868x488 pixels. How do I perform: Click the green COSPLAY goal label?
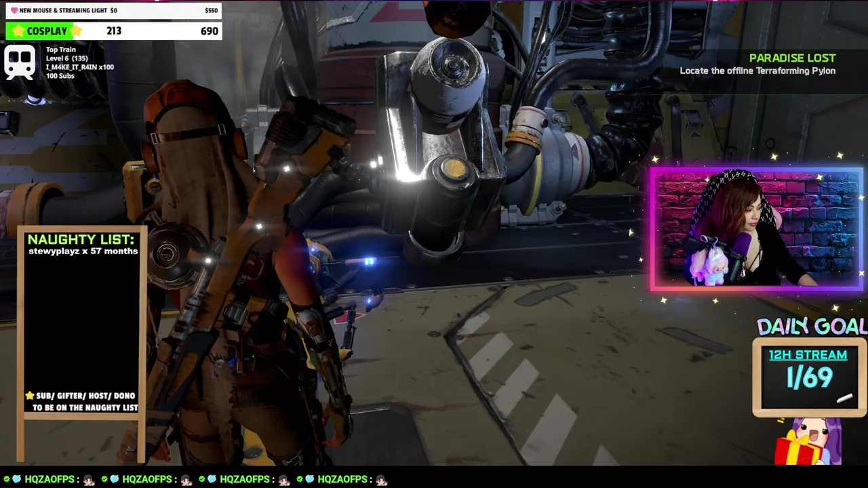click(x=47, y=31)
